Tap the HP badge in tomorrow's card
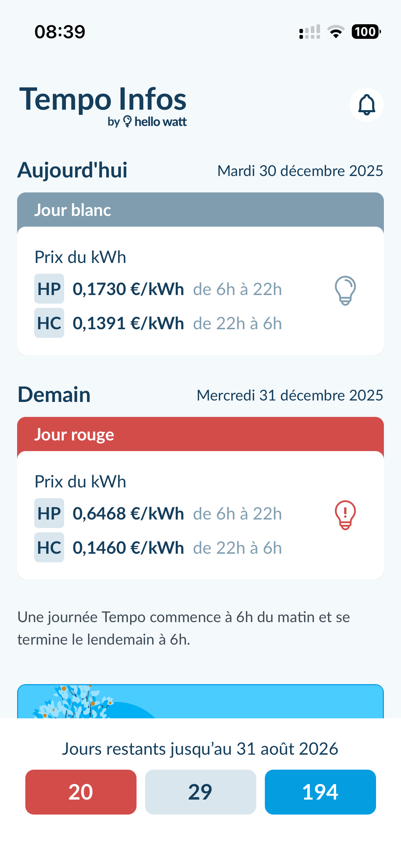 point(49,513)
